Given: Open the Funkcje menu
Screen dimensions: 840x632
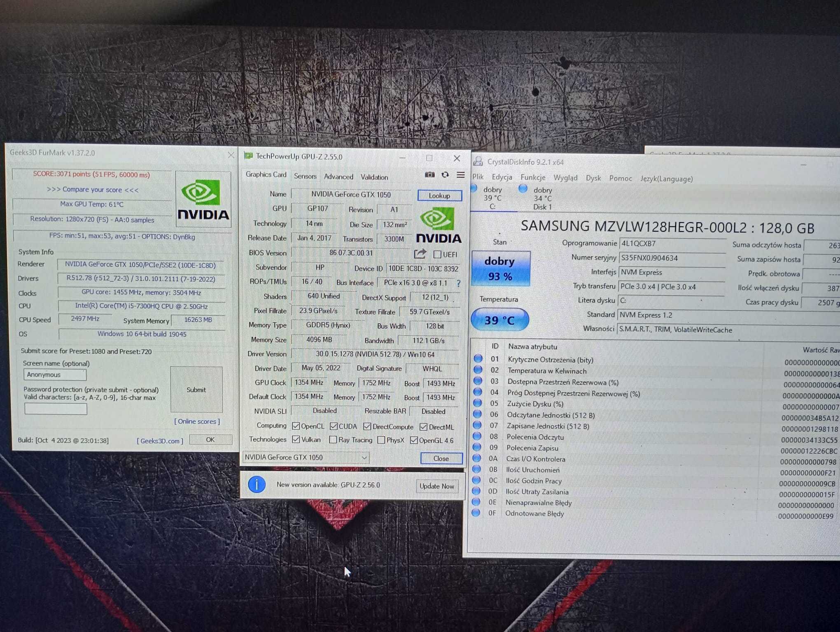Looking at the screenshot, I should tap(533, 177).
